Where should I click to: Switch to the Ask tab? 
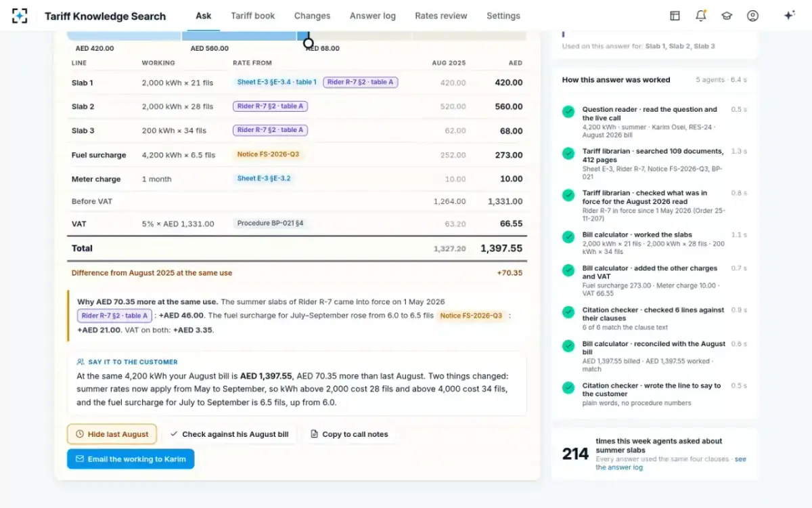(x=204, y=16)
